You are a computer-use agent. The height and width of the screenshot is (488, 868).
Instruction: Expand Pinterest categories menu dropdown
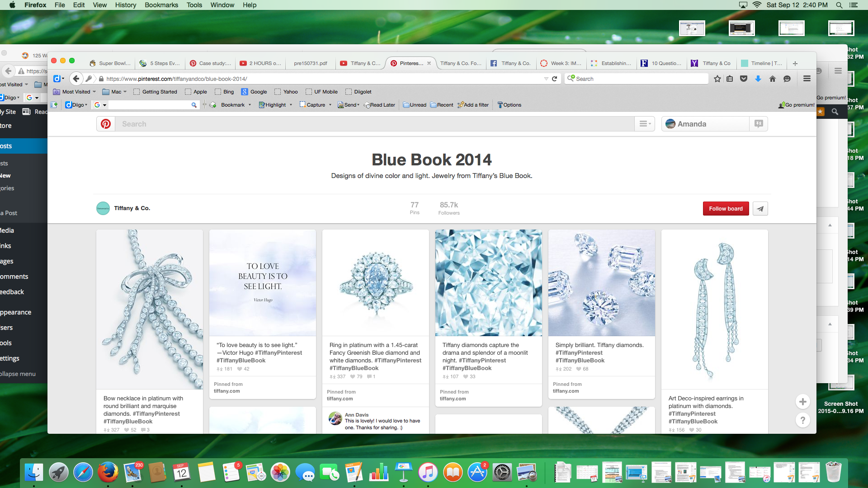[645, 124]
